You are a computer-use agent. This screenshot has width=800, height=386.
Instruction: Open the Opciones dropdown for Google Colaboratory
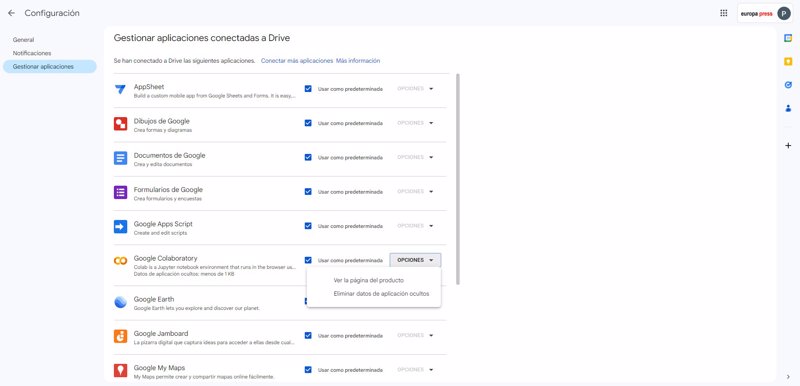(415, 260)
